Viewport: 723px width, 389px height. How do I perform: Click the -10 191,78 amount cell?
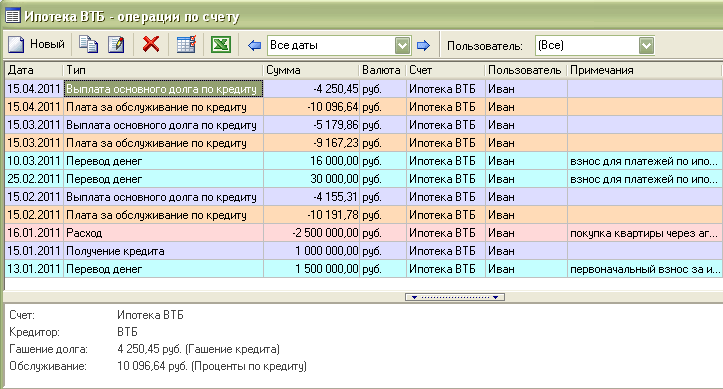coord(312,215)
